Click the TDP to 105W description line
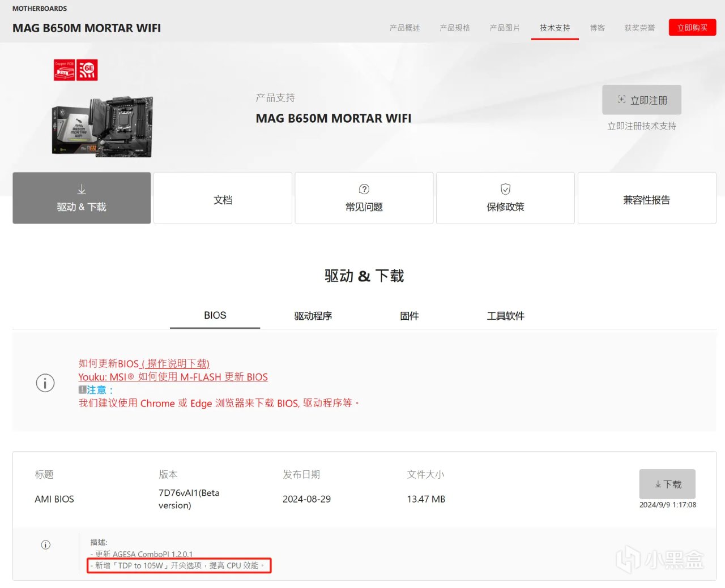The width and height of the screenshot is (725, 588). (x=178, y=565)
